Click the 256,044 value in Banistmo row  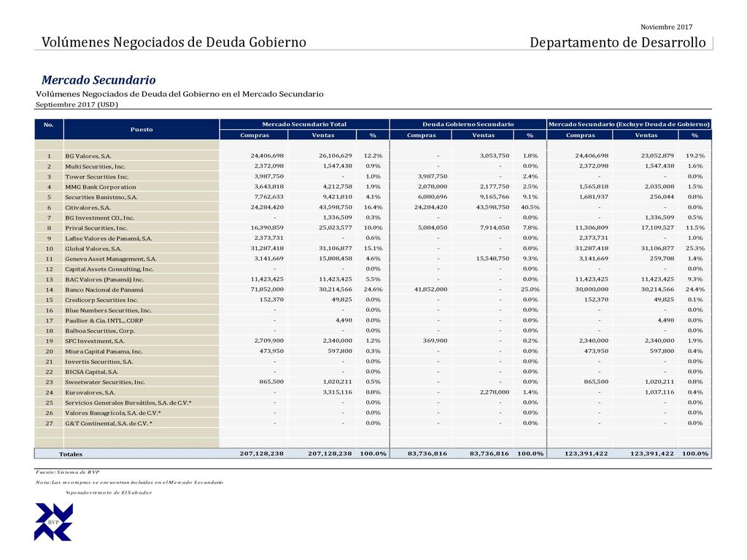[662, 197]
